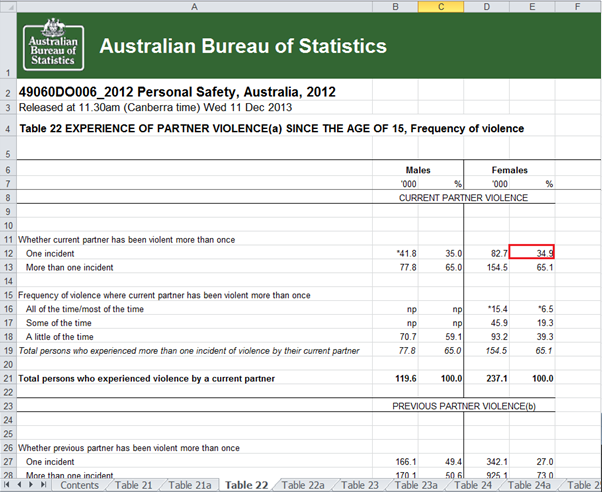The image size is (602, 492).
Task: Select the Table 22 sheet tab
Action: coord(246,485)
